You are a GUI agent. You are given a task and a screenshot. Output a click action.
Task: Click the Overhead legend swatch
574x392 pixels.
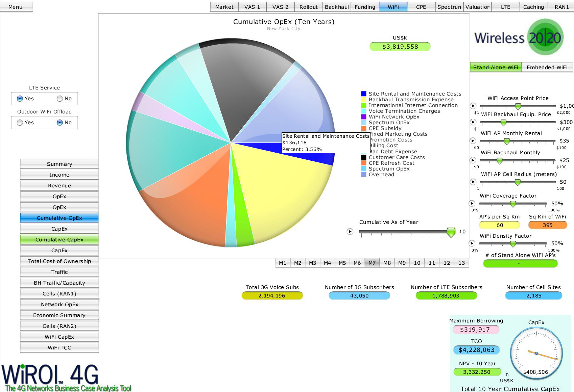364,174
